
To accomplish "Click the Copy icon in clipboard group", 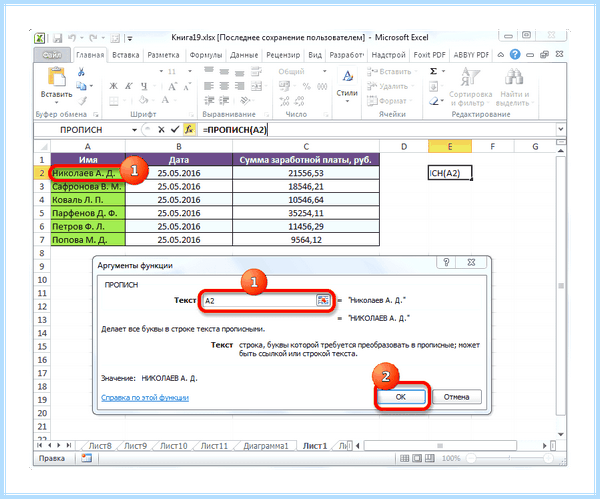I will [x=81, y=86].
